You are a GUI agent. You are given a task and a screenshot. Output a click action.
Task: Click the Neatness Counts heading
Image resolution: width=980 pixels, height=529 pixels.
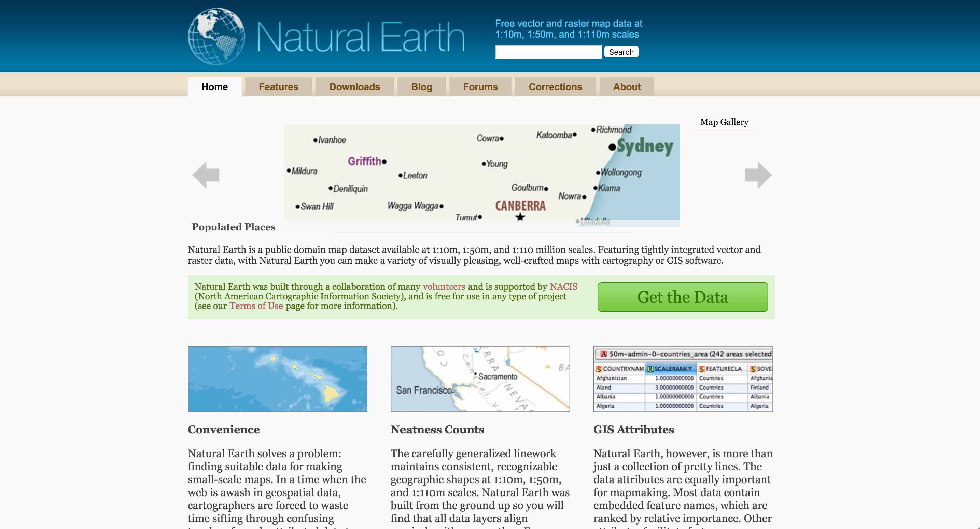[437, 429]
